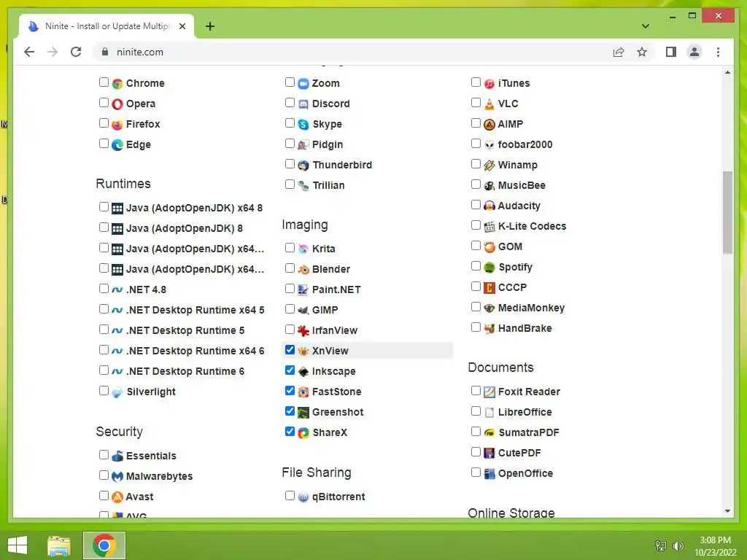The image size is (747, 560).
Task: Click the Discord app icon
Action: point(303,104)
